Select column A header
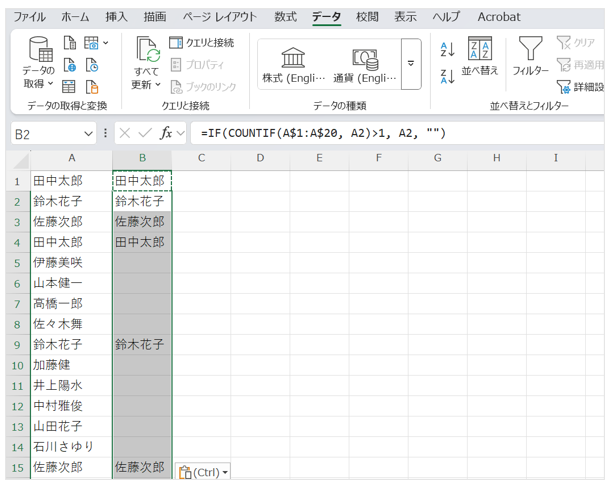This screenshot has height=482, width=607. 72,158
